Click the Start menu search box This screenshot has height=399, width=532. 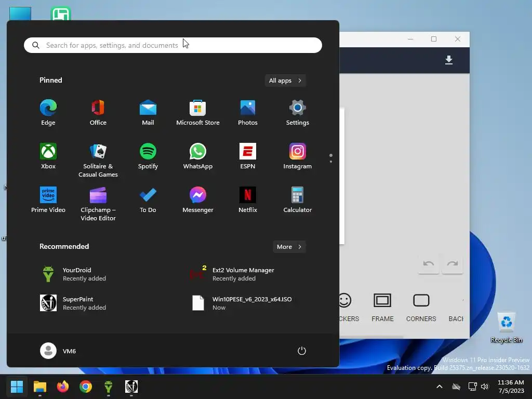pyautogui.click(x=173, y=45)
